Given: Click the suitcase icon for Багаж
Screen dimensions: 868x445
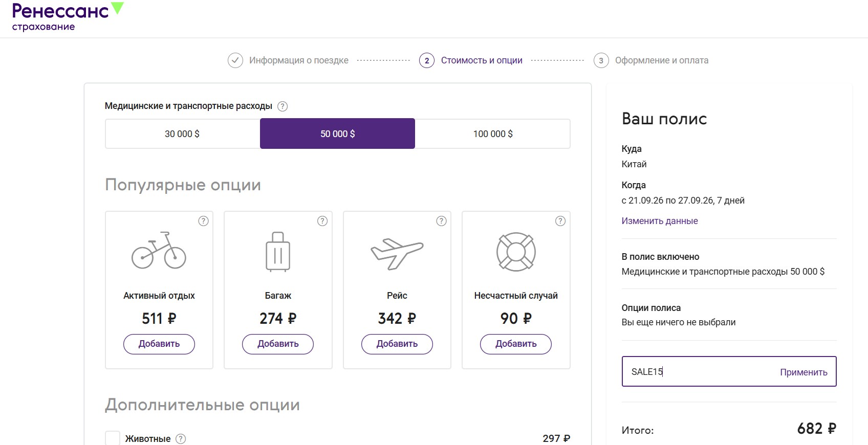Looking at the screenshot, I should (278, 252).
